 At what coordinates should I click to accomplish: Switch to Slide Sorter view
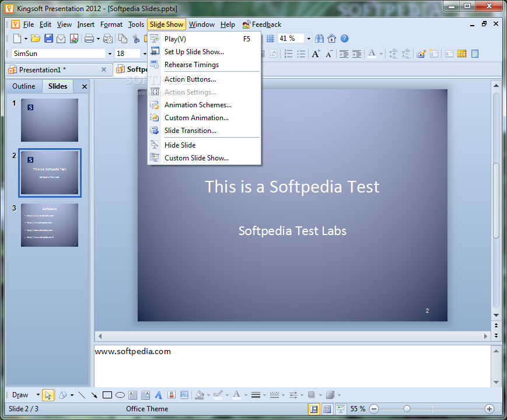click(327, 409)
